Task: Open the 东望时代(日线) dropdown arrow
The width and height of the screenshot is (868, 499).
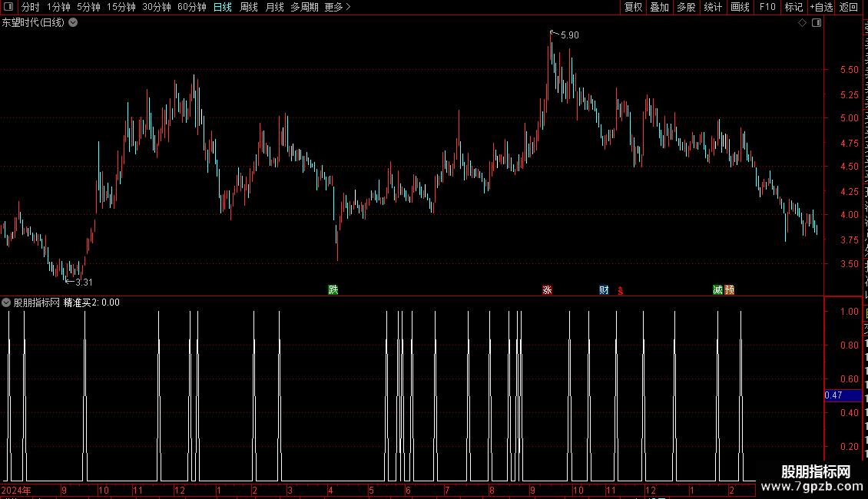Action: 73,23
